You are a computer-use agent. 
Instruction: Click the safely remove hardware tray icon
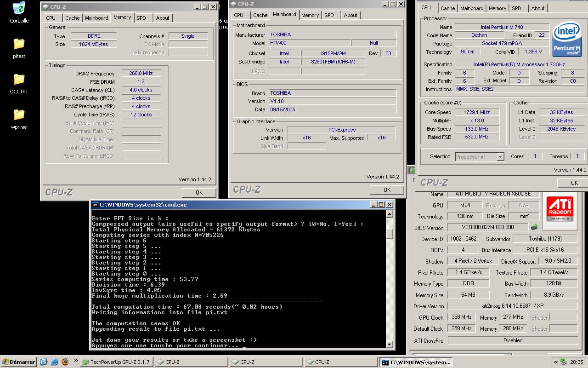point(564,362)
